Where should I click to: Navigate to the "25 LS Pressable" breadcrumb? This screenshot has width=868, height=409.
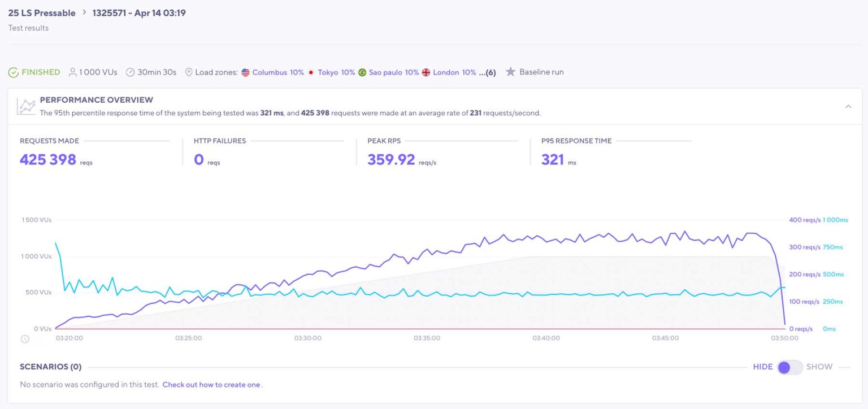[x=41, y=12]
